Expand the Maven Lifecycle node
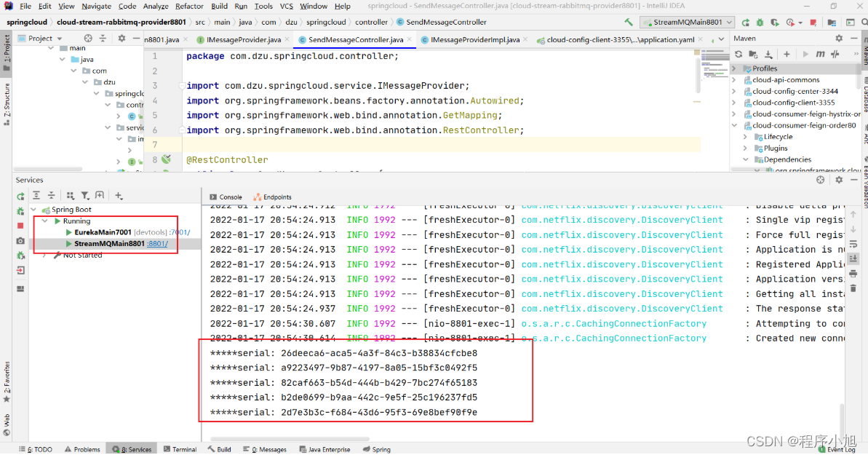The width and height of the screenshot is (868, 455). (746, 137)
